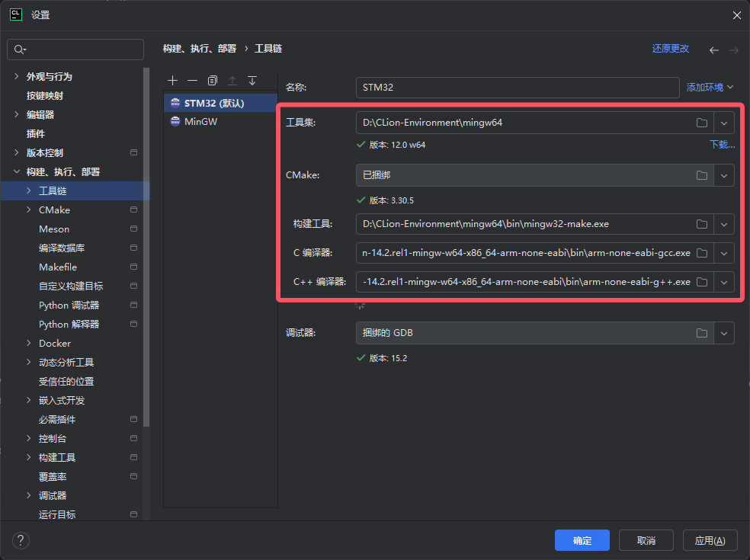Click 确定 button
This screenshot has width=750, height=560.
click(x=582, y=540)
